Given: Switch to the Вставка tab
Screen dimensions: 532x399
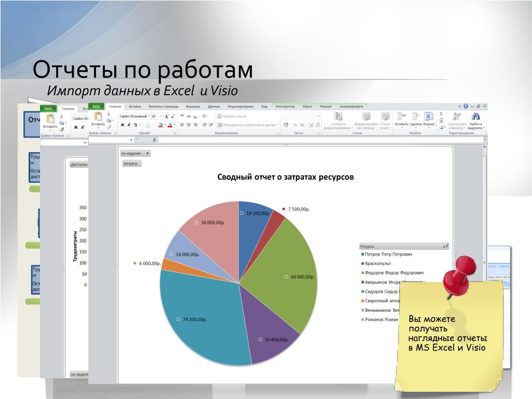Looking at the screenshot, I should pos(135,106).
